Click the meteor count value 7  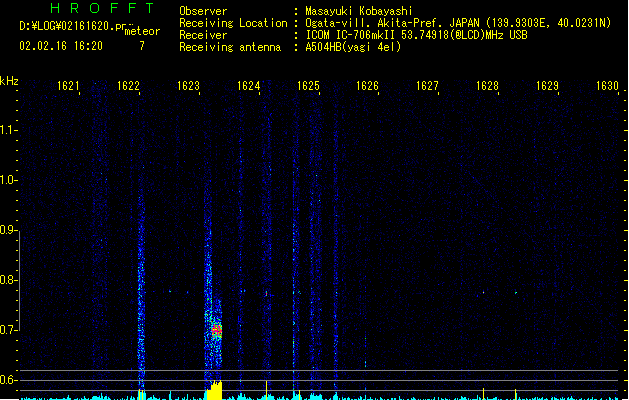(142, 46)
